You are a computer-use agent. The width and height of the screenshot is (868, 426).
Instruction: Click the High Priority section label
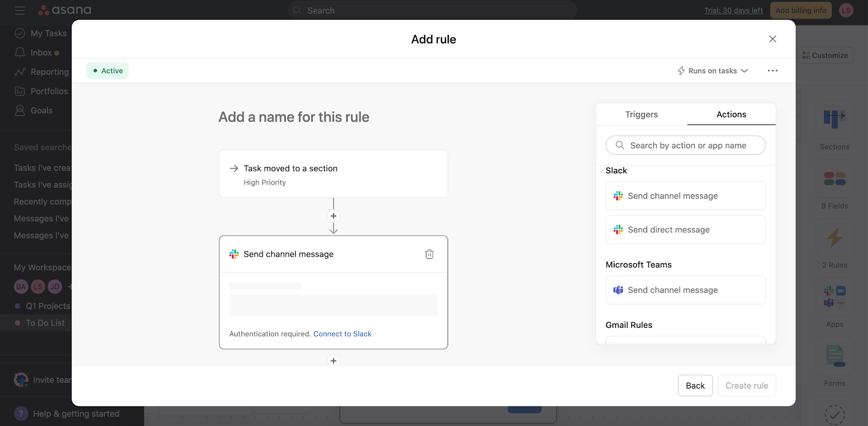click(x=265, y=182)
